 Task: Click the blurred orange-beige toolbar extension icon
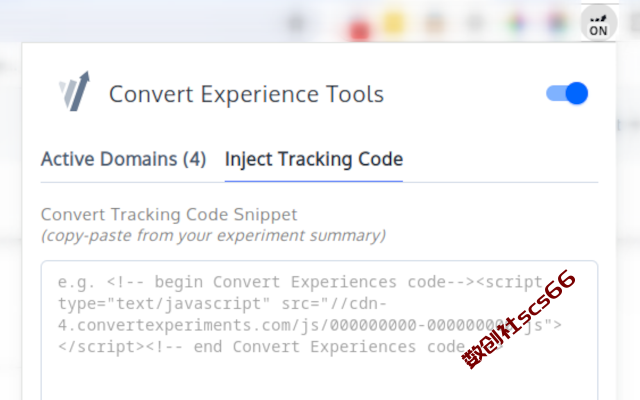[434, 22]
